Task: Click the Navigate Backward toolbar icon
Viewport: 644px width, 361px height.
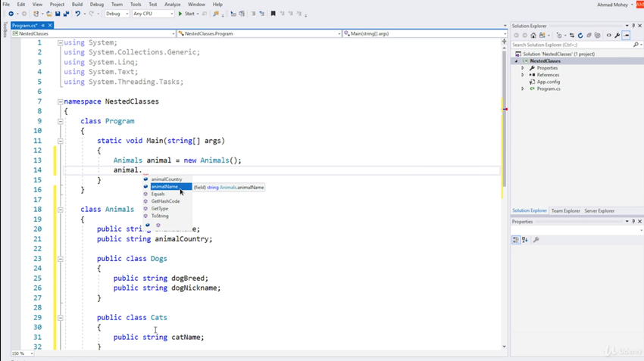Action: [11, 14]
